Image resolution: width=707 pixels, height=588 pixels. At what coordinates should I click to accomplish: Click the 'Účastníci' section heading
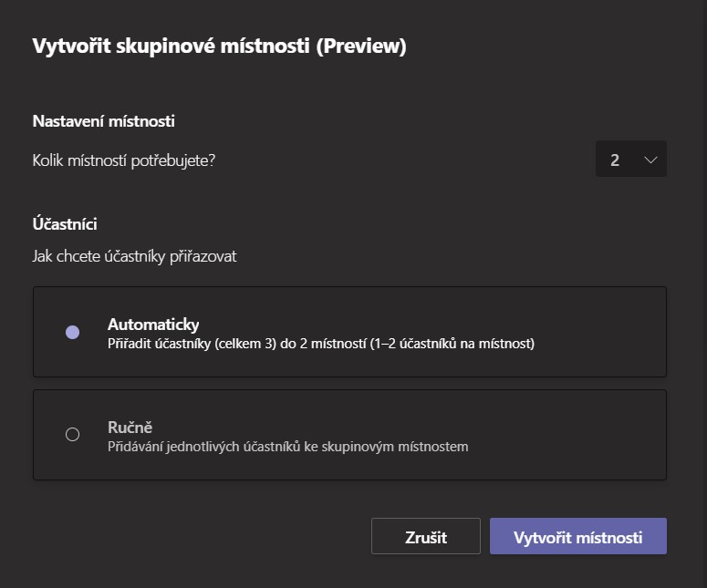tap(65, 224)
